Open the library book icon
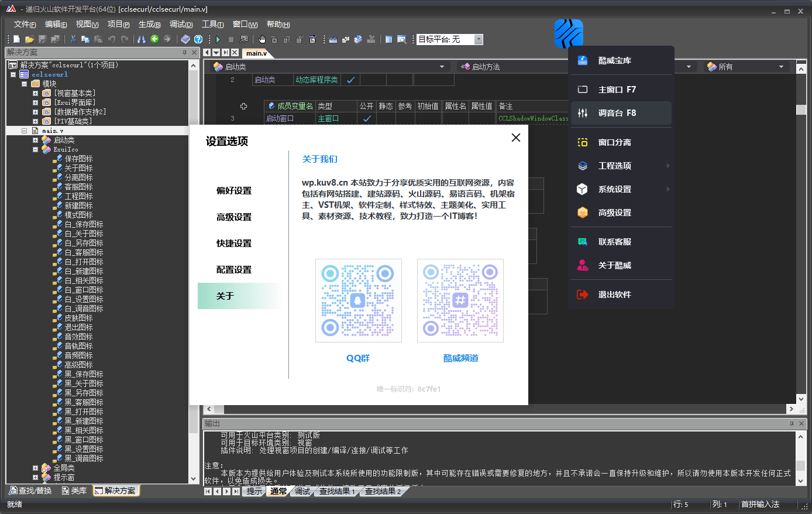 [x=185, y=39]
